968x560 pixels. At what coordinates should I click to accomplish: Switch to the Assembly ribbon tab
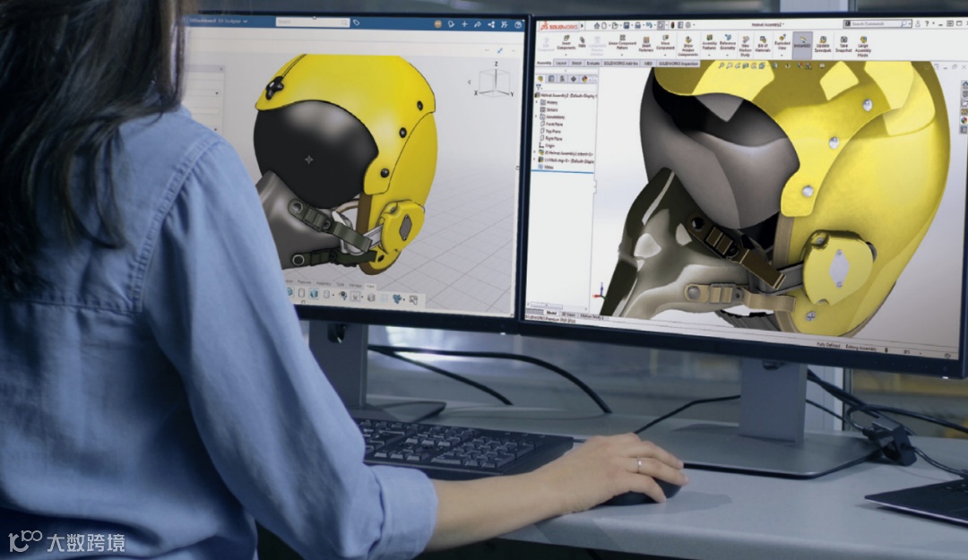click(x=544, y=64)
